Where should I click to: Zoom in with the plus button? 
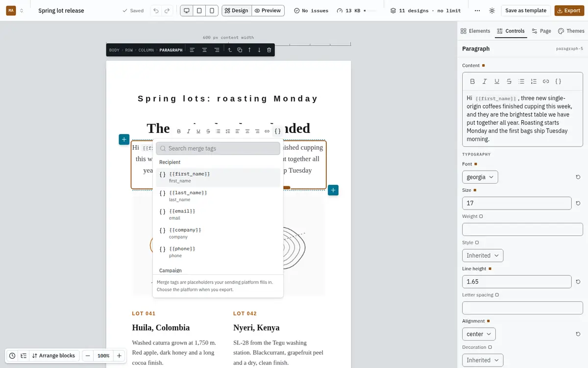click(x=119, y=356)
